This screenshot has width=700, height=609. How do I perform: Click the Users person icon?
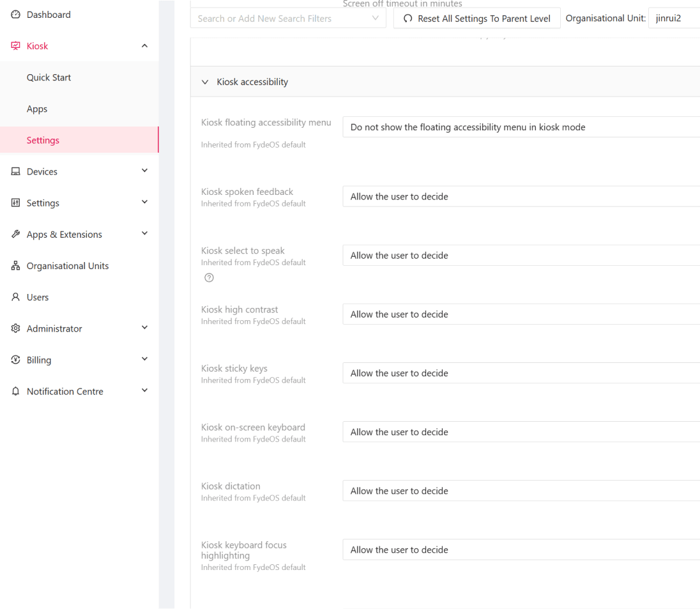tap(16, 297)
